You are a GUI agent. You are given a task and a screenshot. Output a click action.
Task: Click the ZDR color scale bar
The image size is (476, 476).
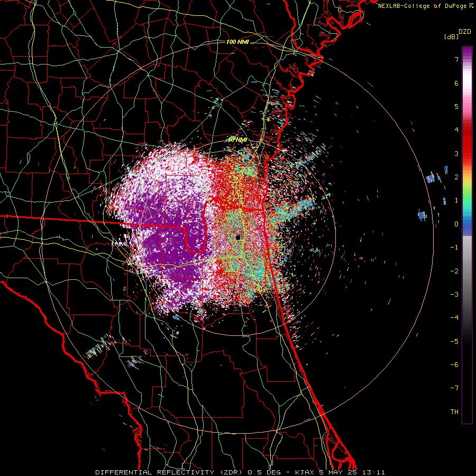pyautogui.click(x=467, y=235)
